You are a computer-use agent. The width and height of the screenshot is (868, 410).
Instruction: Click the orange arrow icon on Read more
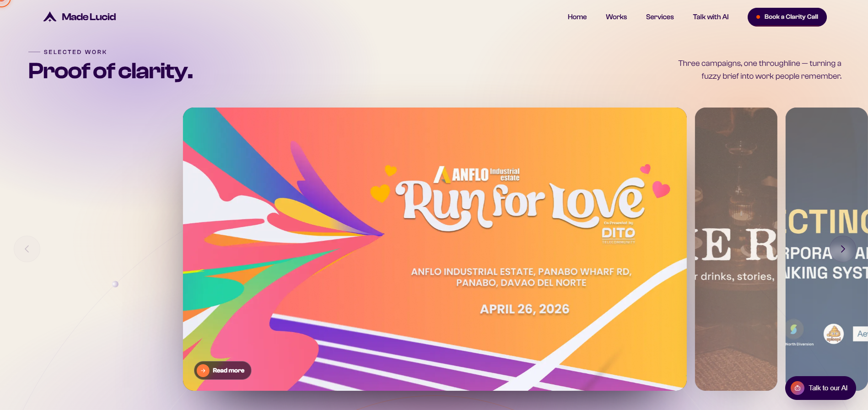pyautogui.click(x=203, y=371)
